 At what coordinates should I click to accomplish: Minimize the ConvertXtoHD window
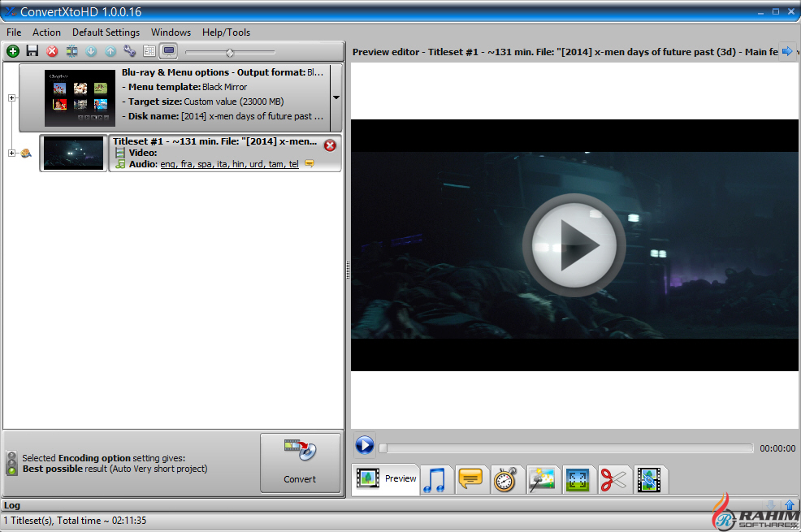[760, 11]
